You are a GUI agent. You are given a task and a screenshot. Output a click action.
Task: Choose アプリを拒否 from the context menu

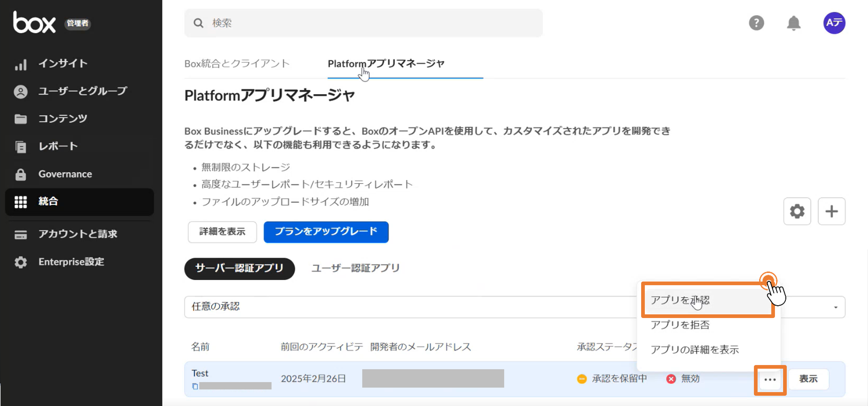pyautogui.click(x=680, y=325)
